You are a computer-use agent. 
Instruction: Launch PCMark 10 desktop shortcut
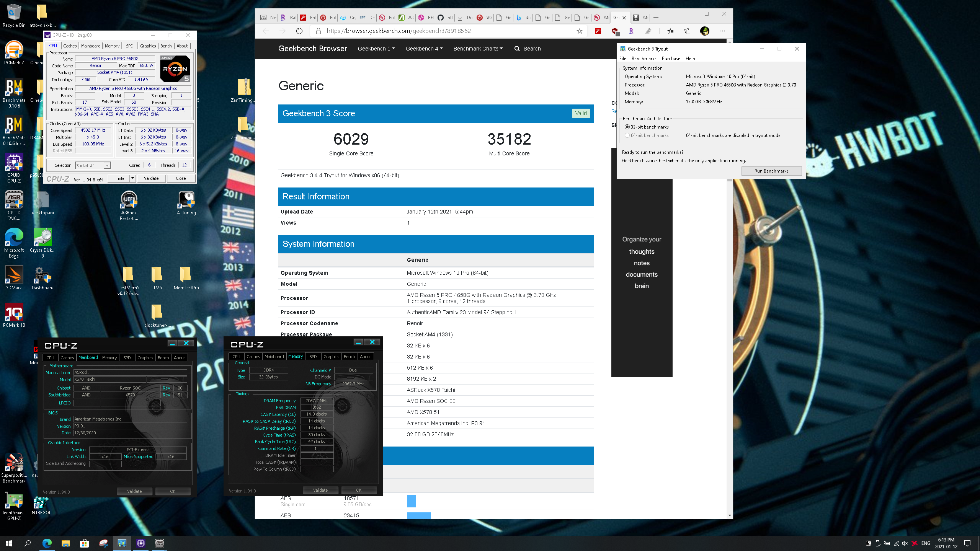(x=14, y=316)
